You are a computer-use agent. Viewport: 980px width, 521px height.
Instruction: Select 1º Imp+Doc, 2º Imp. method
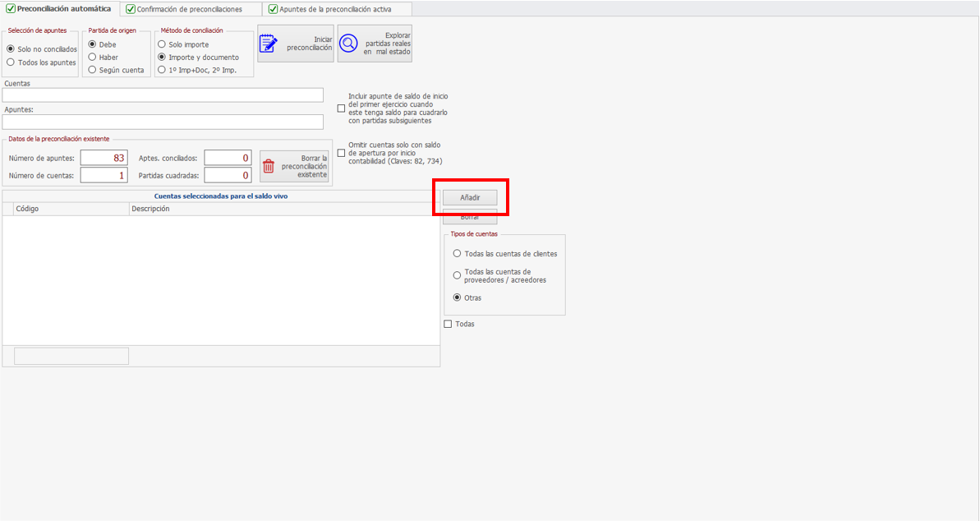coord(162,70)
